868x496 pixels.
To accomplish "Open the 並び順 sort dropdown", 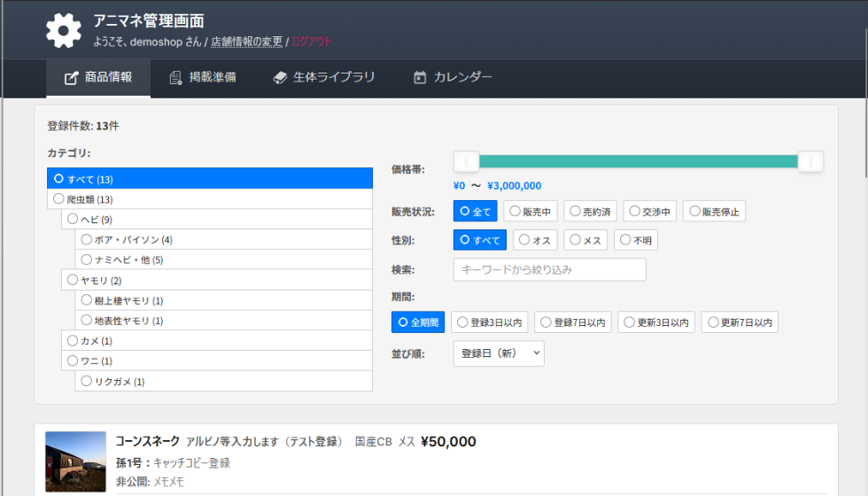I will click(x=499, y=353).
